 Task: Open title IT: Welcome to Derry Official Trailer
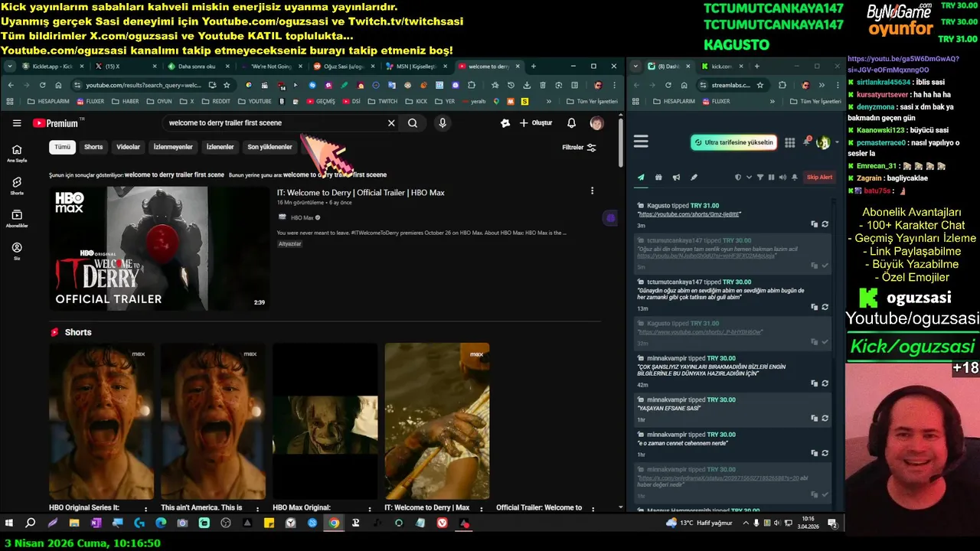[x=361, y=193]
